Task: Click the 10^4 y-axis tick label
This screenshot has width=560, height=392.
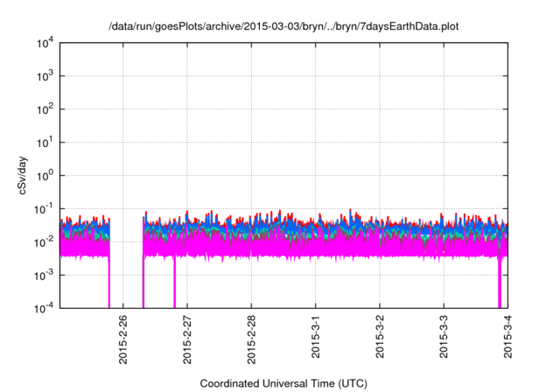Action: tap(45, 44)
